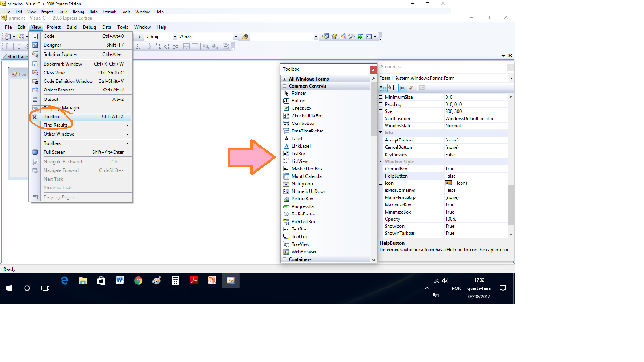The height and width of the screenshot is (362, 644).
Task: Click the Events lightning bolt icon
Action: point(411,88)
